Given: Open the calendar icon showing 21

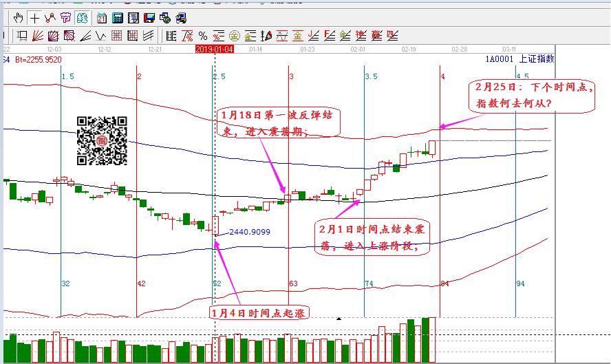Looking at the screenshot, I should 102,17.
